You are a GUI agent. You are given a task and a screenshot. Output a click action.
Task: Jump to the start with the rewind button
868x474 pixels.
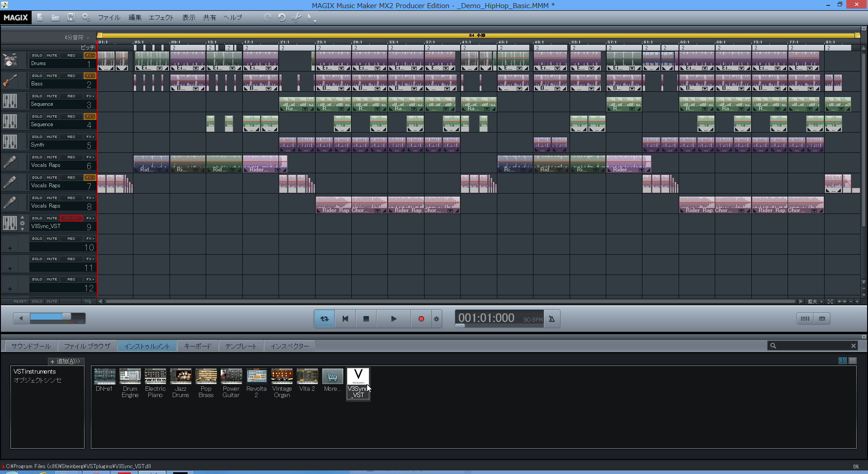(345, 319)
